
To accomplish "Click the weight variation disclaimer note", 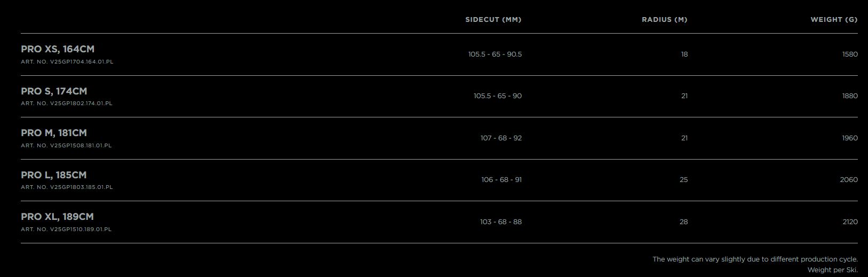I will (x=755, y=259).
